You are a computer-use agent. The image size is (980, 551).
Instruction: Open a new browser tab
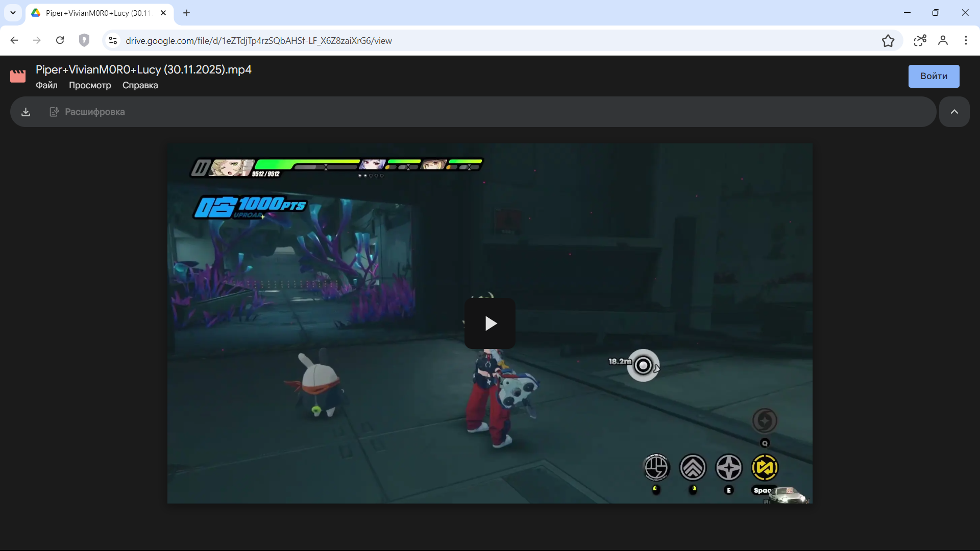[x=187, y=13]
